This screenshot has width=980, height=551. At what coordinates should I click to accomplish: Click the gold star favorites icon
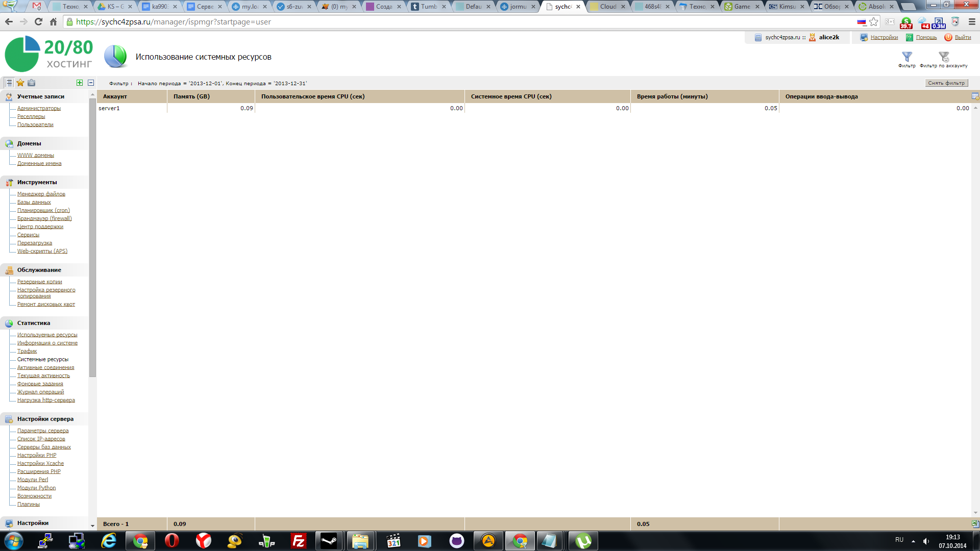(x=20, y=83)
